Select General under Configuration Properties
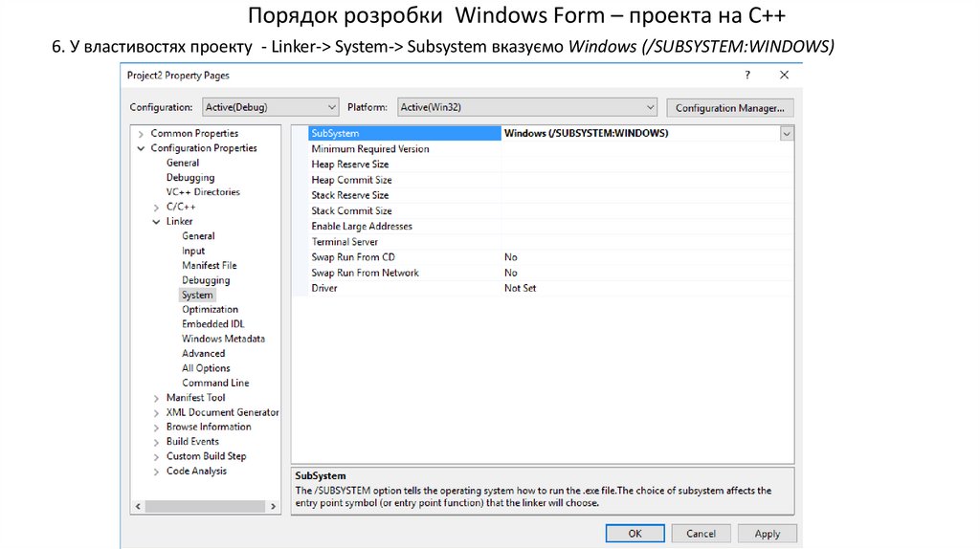The image size is (980, 549). point(183,163)
